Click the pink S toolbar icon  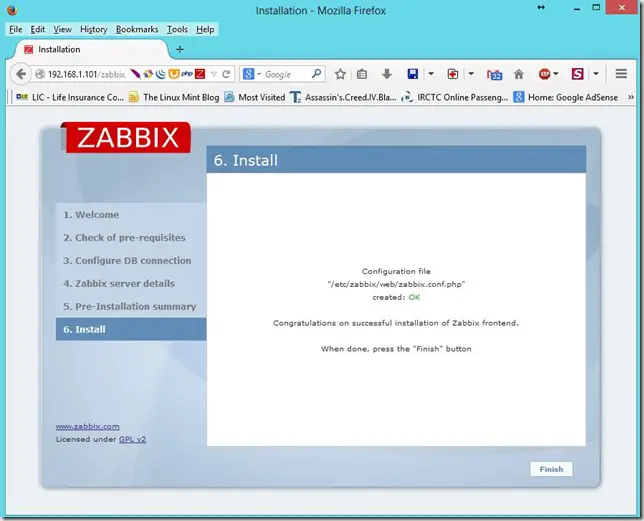click(577, 74)
